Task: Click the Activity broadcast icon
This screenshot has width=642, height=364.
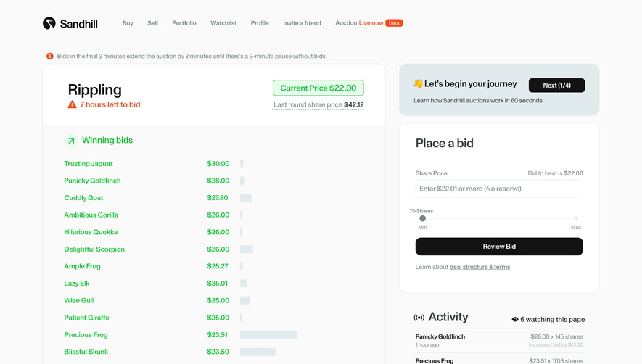Action: point(419,318)
